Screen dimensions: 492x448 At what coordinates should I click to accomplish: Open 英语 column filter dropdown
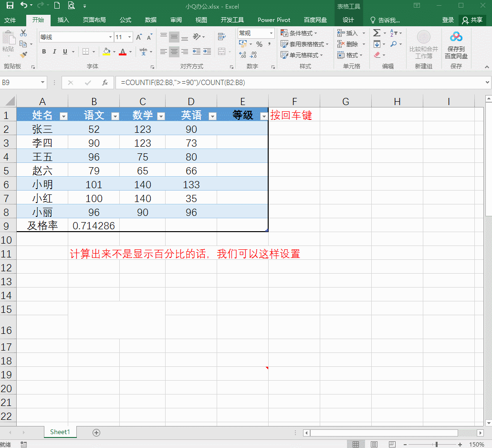pos(212,117)
